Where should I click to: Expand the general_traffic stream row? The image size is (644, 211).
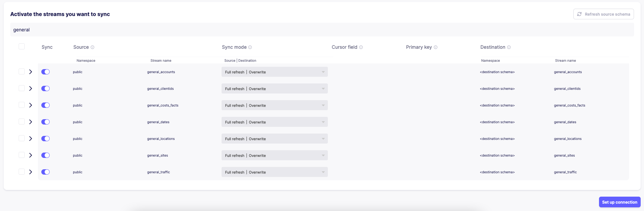click(31, 172)
